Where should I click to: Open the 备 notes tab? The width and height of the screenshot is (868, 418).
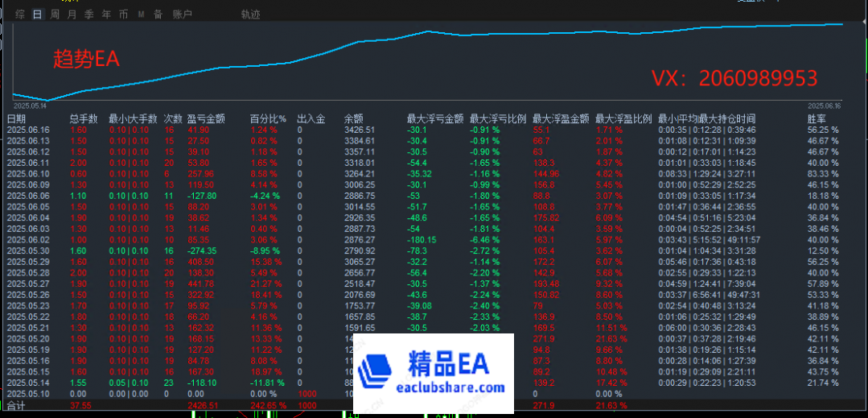coord(158,14)
